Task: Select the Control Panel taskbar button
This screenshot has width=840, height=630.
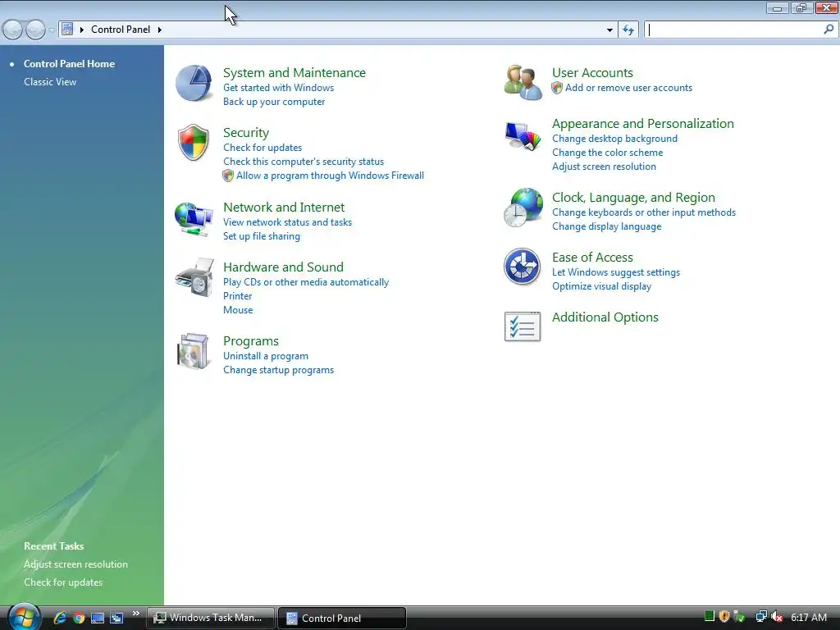Action: coord(342,618)
